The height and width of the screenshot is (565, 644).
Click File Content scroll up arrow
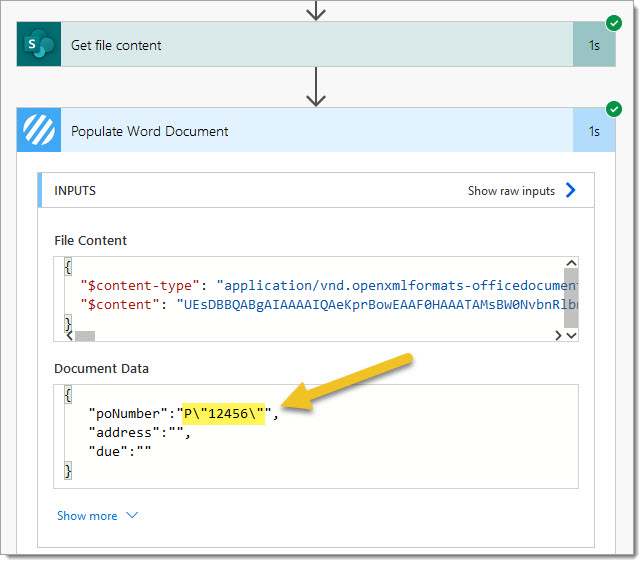point(571,265)
